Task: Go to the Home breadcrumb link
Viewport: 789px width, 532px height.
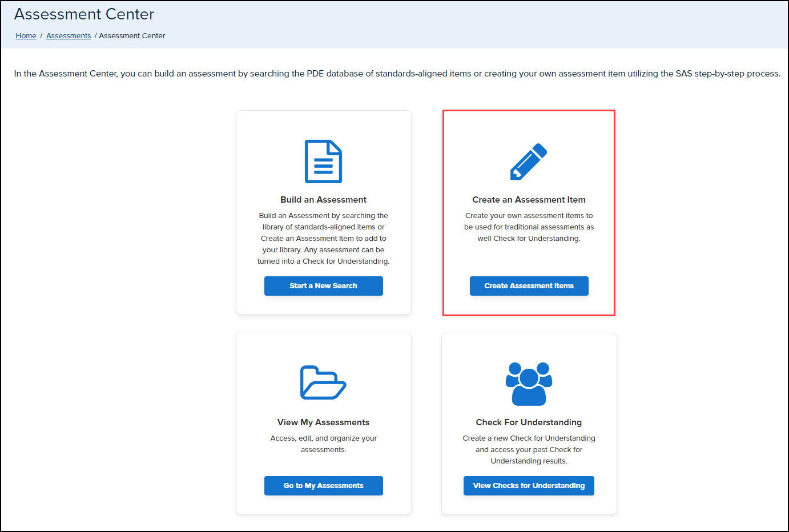Action: [26, 35]
